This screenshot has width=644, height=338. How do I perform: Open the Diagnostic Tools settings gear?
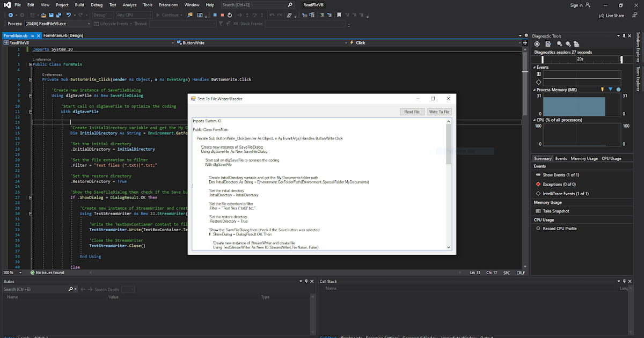pos(537,44)
